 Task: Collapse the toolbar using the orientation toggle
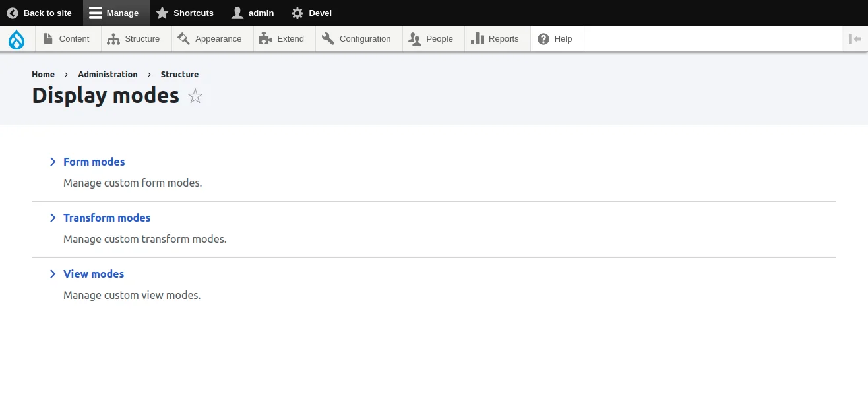point(854,38)
